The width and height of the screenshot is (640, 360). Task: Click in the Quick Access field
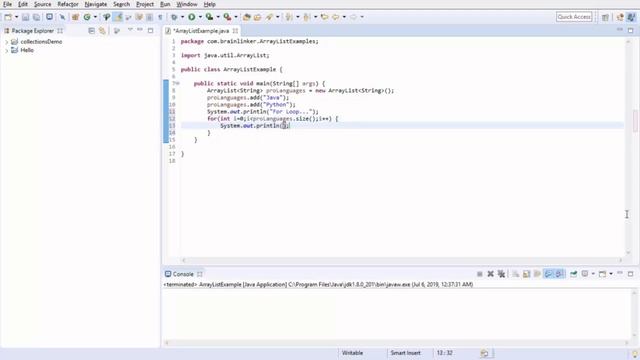tap(574, 17)
